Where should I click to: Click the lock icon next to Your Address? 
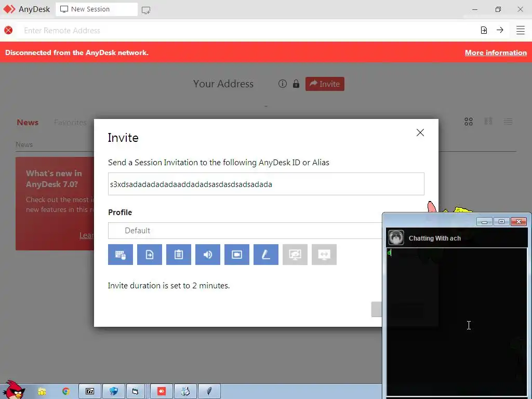tap(296, 84)
